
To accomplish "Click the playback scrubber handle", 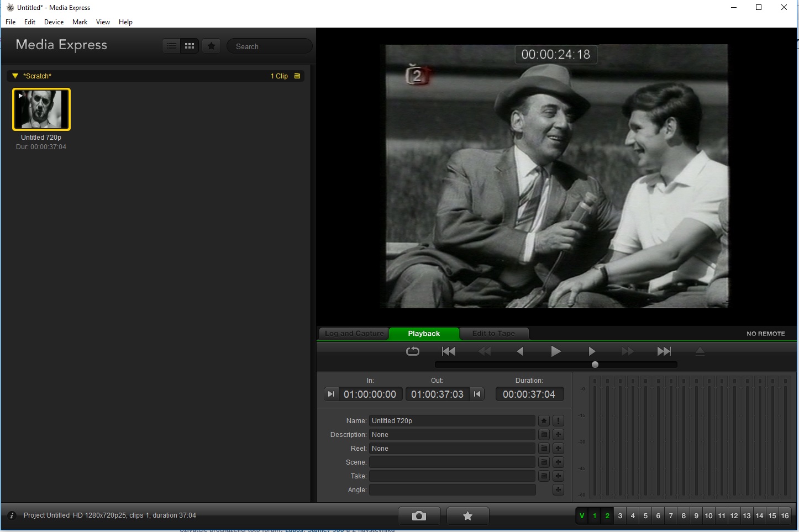I will (x=595, y=365).
